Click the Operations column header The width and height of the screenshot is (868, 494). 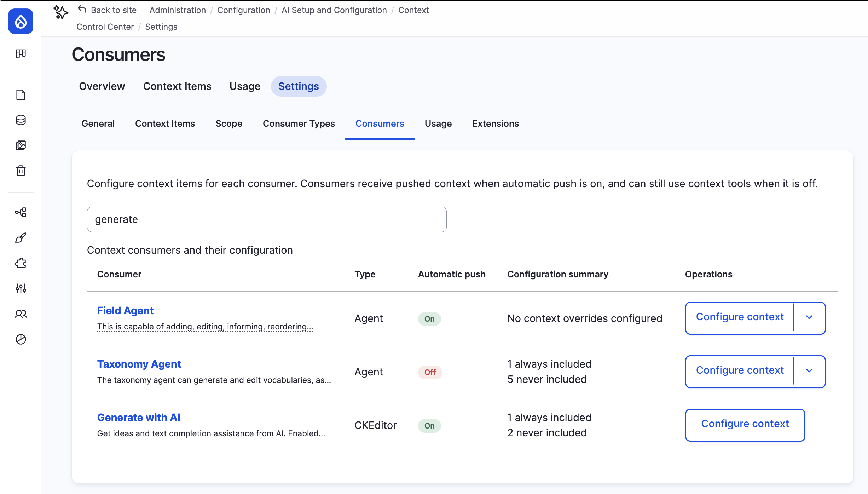(708, 274)
